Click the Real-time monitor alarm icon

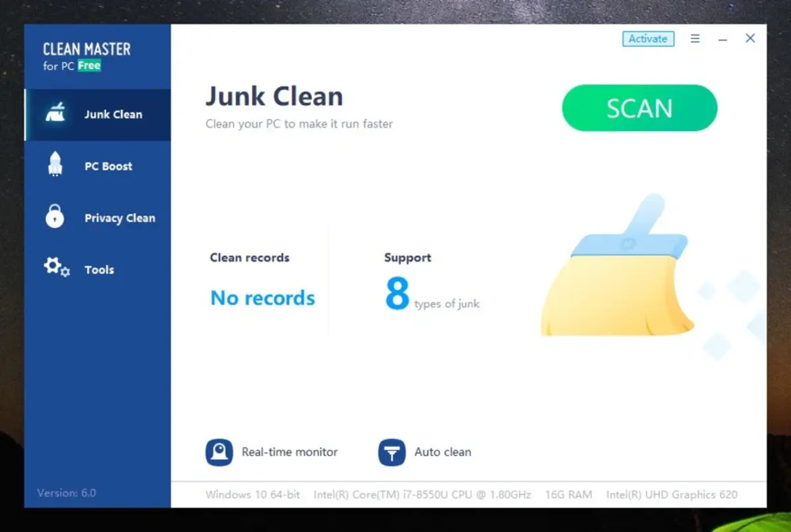(219, 452)
